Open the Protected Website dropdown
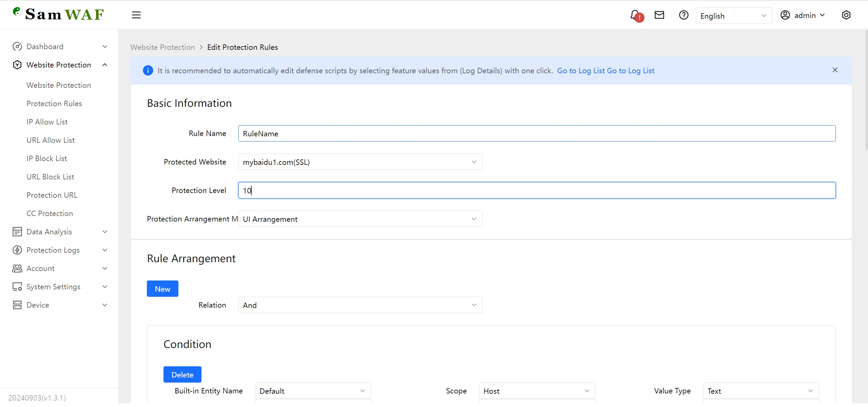 (360, 162)
